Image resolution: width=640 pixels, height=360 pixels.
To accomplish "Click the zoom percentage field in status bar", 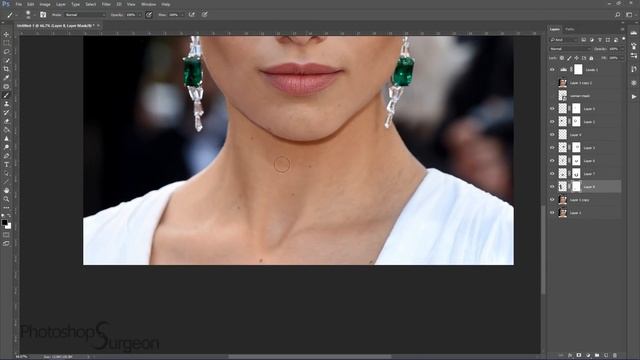I will coord(21,357).
